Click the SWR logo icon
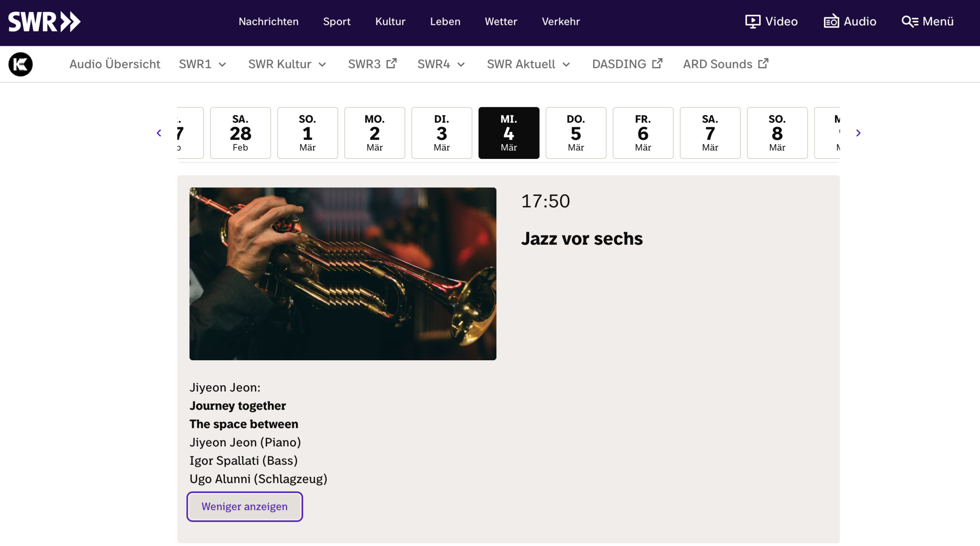This screenshot has height=546, width=980. (44, 22)
